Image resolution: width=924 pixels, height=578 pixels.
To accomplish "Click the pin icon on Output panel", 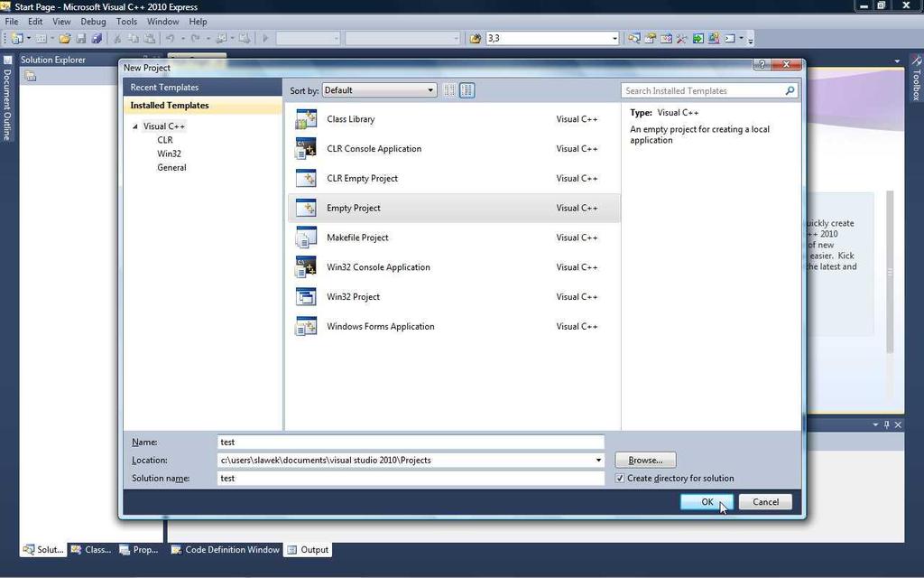I will tap(887, 424).
